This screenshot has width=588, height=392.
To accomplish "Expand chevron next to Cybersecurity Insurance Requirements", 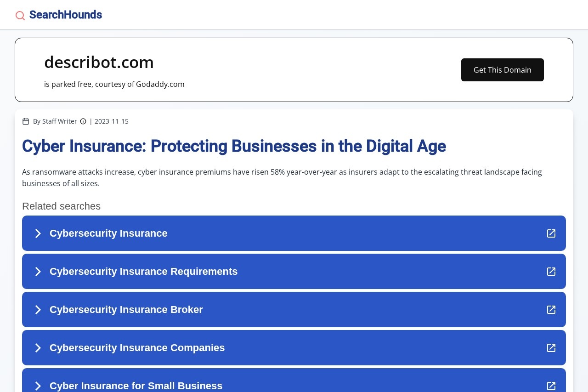I will click(x=38, y=272).
